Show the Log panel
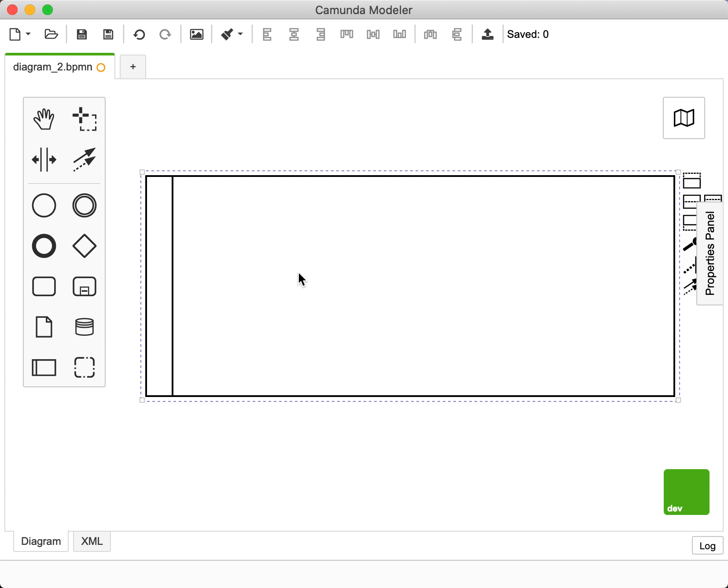This screenshot has height=588, width=728. pos(707,545)
